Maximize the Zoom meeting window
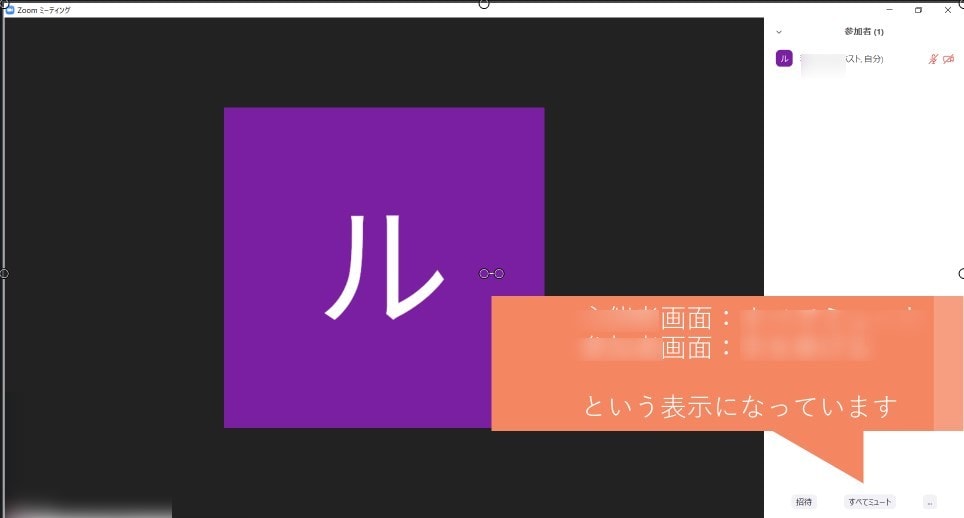The width and height of the screenshot is (964, 518). click(919, 10)
